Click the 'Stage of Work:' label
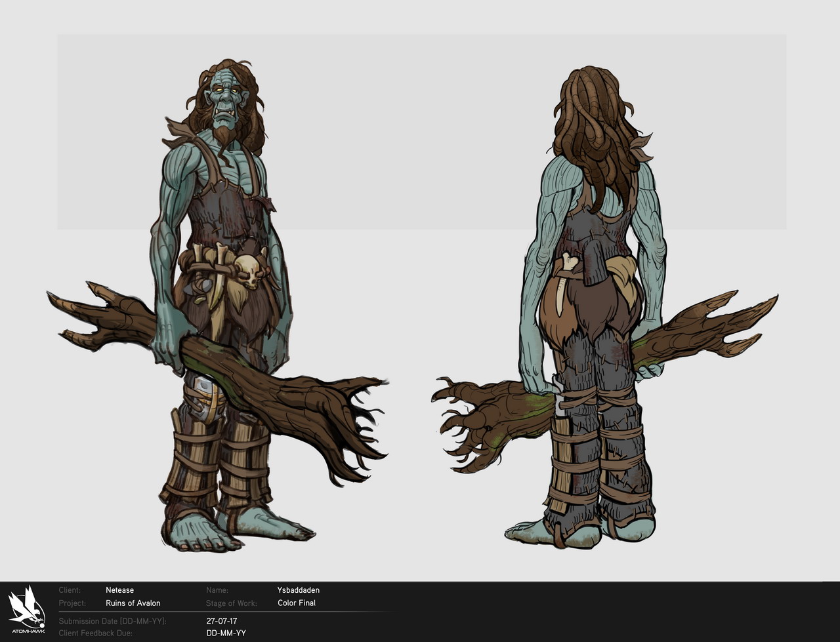The height and width of the screenshot is (642, 840). (x=231, y=603)
